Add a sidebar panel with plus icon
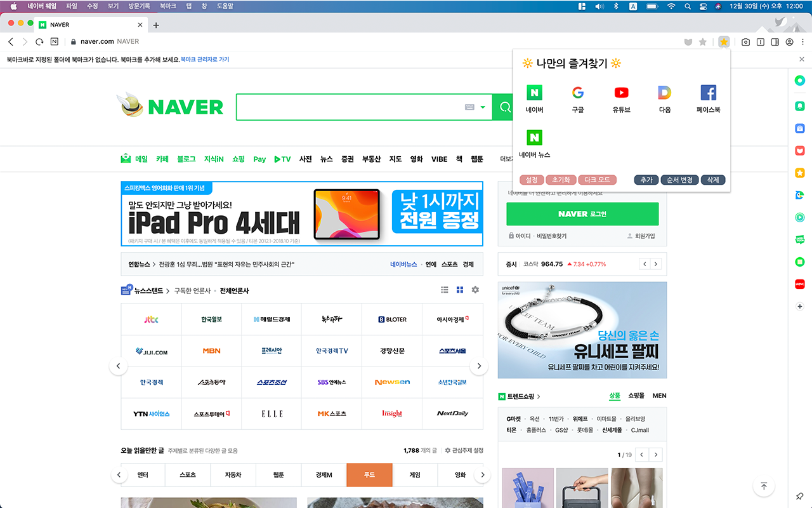812x508 pixels. [800, 306]
